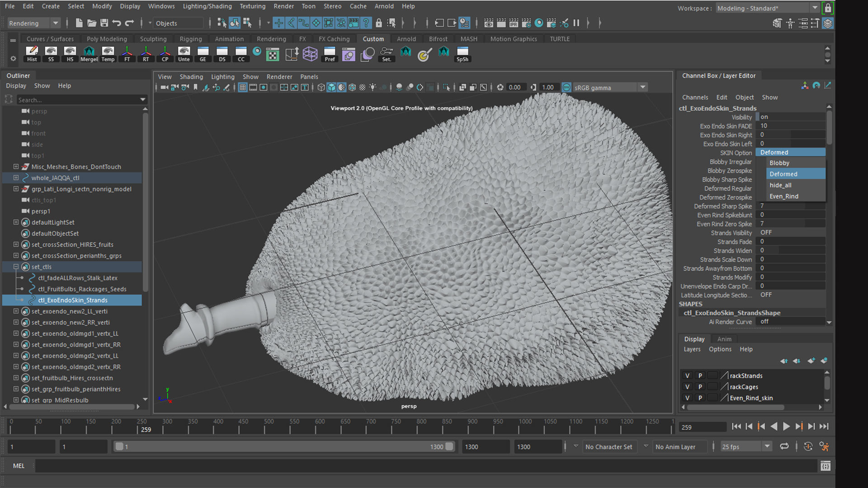
Task: Click the FT freeze transform shelf icon
Action: click(x=127, y=54)
